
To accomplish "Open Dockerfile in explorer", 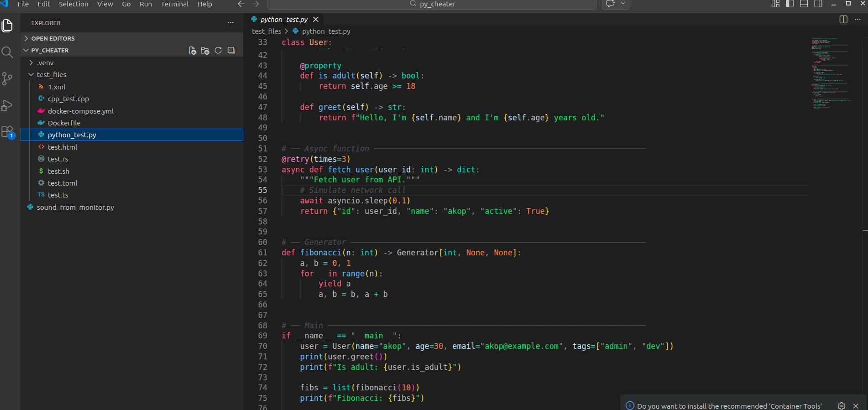I will (x=132, y=123).
